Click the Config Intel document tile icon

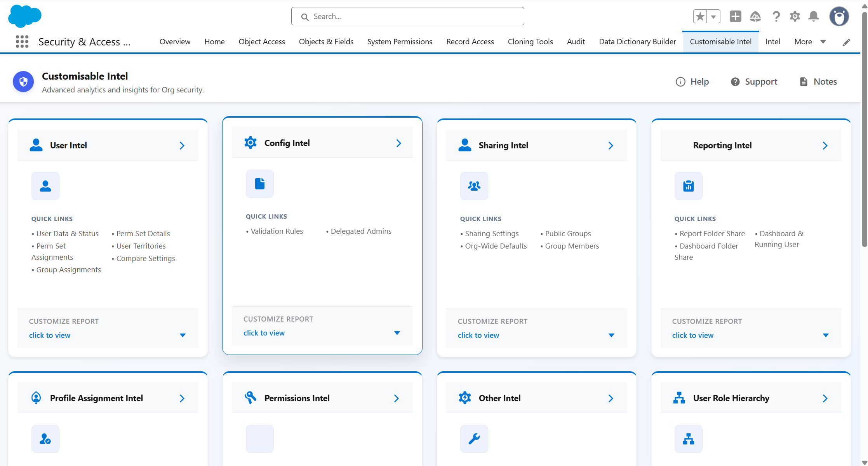point(260,184)
